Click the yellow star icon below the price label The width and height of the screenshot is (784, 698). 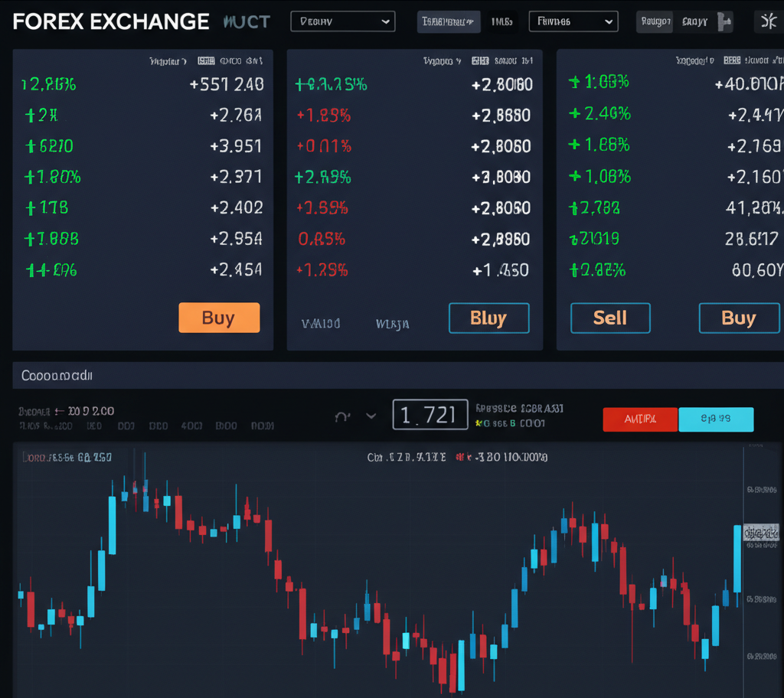click(x=479, y=422)
